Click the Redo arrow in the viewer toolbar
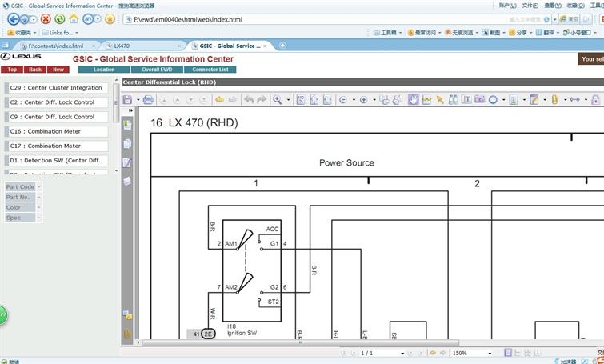Viewport: 604px width, 364px height. pos(262,100)
